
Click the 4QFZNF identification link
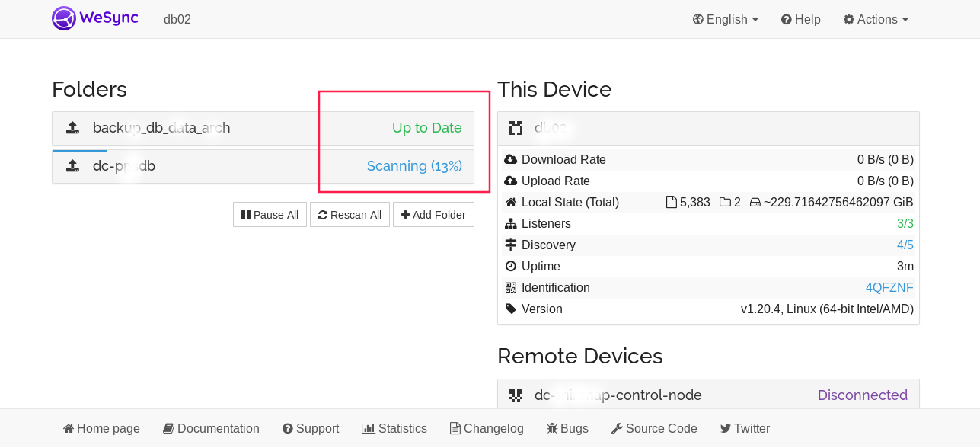889,288
